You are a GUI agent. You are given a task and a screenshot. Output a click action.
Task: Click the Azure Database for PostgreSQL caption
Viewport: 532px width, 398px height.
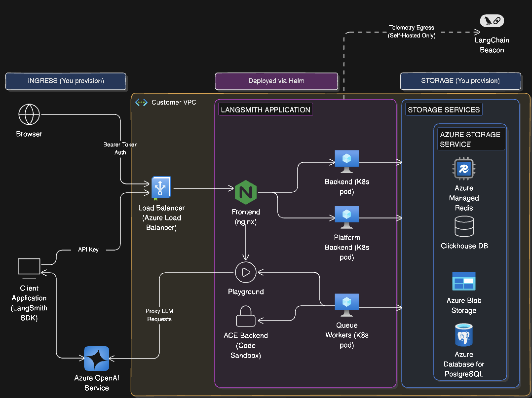coord(464,364)
